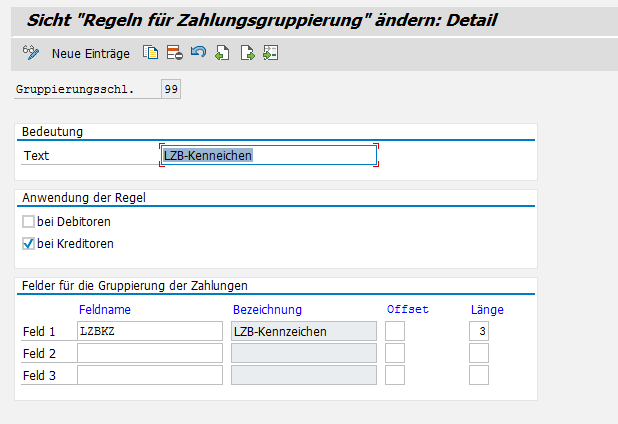
Task: Click the Feld 3 Feldname input
Action: (149, 375)
